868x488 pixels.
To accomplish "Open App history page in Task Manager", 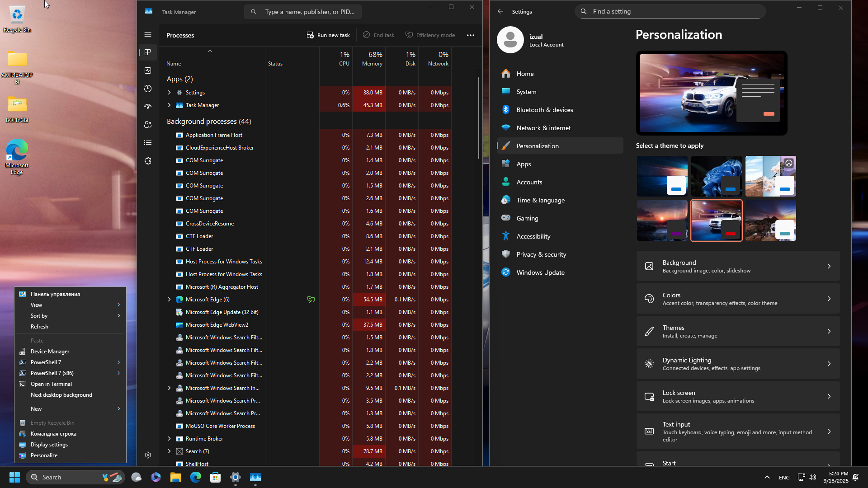I will (x=148, y=89).
